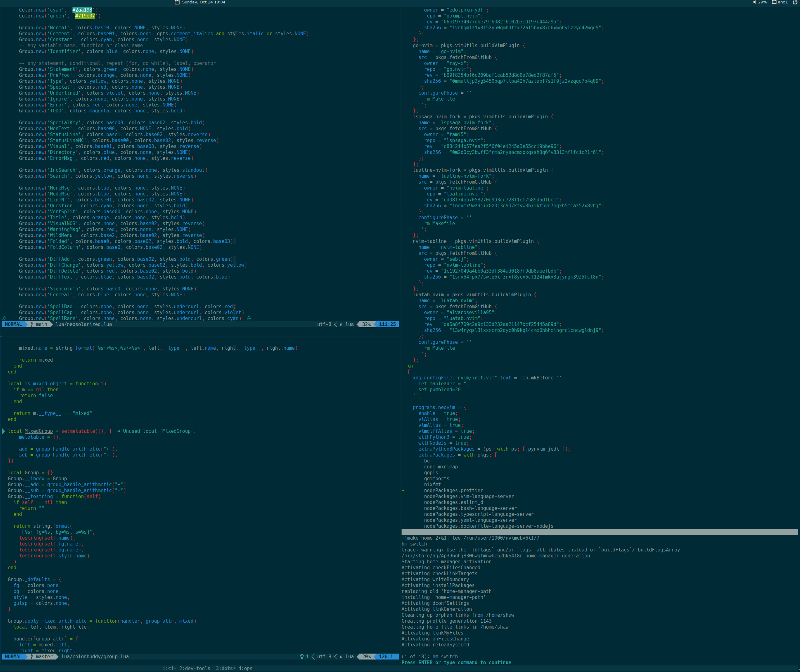Switch to tmux window 2:dev-tools

pyautogui.click(x=195, y=668)
